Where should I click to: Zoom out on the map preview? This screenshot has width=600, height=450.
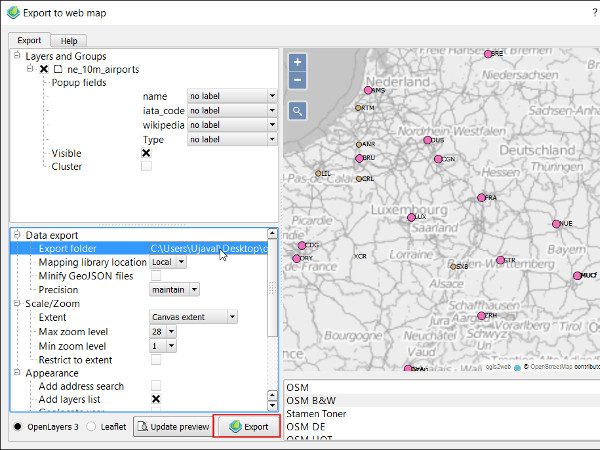[297, 80]
